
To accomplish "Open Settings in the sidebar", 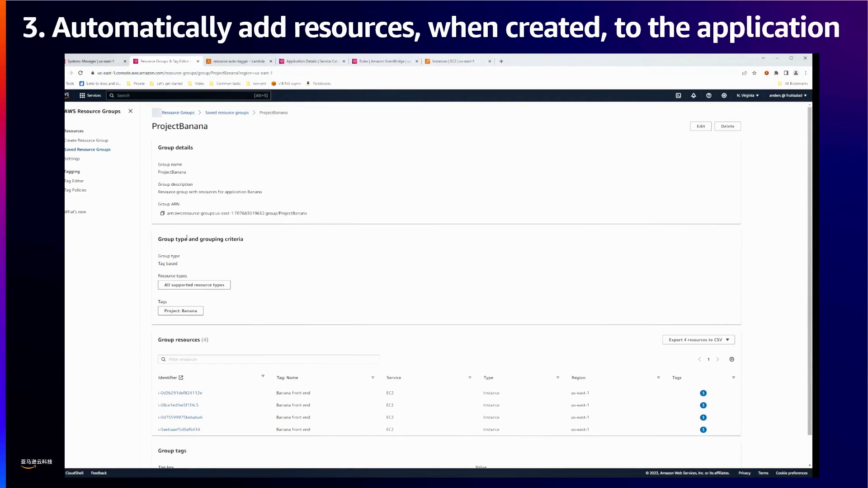I will click(x=72, y=159).
